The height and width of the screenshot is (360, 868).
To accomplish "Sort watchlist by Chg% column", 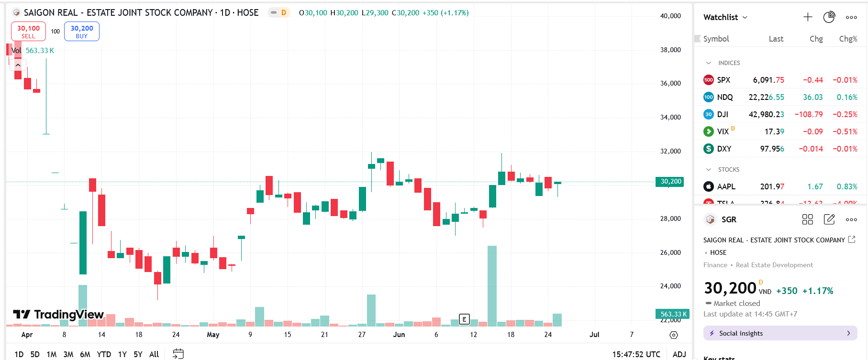I will click(848, 39).
